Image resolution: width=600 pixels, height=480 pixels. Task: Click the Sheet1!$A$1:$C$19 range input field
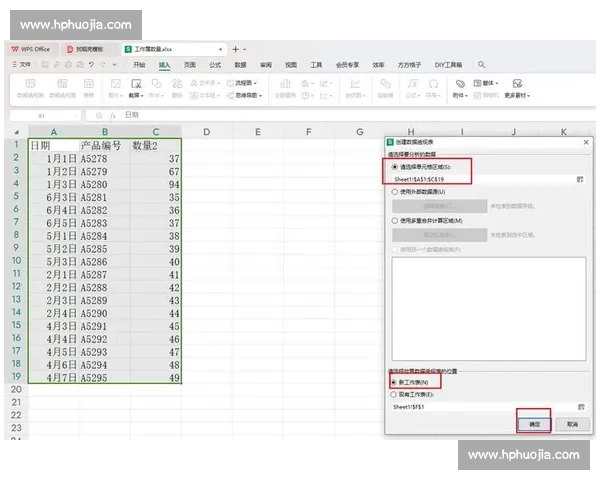[x=480, y=178]
